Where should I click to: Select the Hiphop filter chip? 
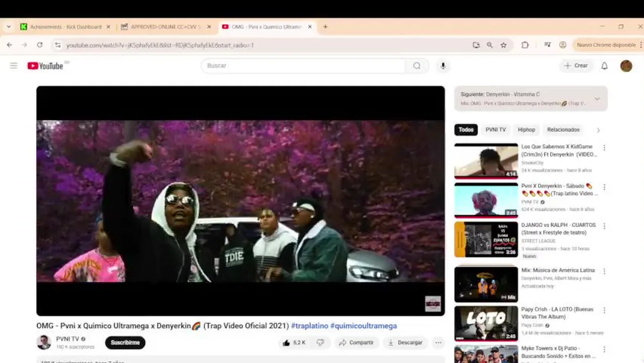click(x=527, y=130)
